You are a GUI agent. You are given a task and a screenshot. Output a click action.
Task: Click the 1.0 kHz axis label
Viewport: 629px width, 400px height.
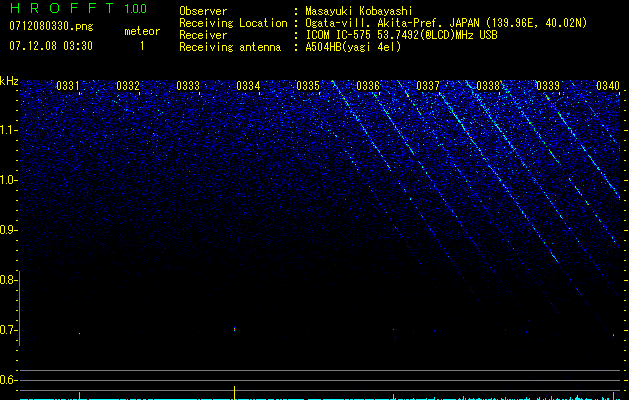pyautogui.click(x=8, y=180)
